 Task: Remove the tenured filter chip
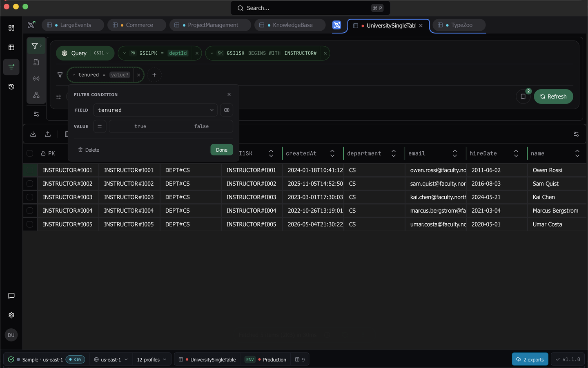138,75
